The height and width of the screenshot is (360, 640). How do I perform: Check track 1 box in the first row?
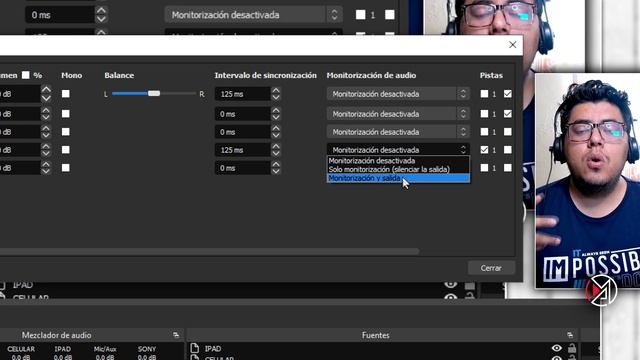pyautogui.click(x=484, y=94)
